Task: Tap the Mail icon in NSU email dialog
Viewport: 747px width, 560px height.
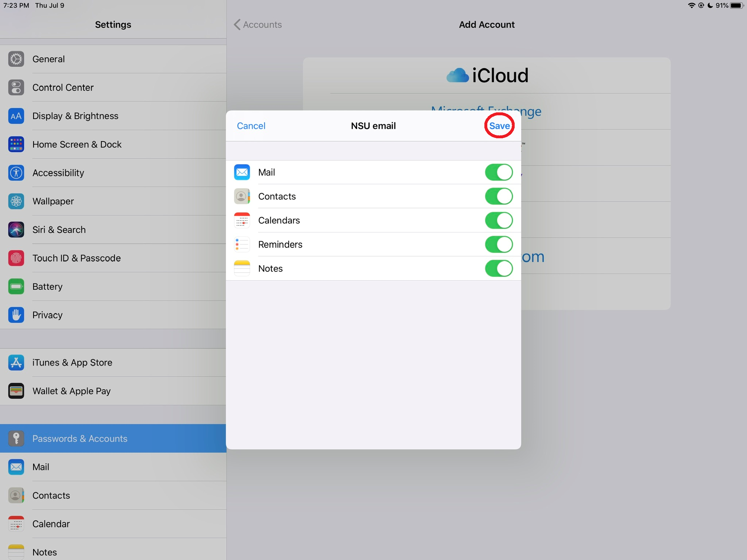Action: (242, 172)
